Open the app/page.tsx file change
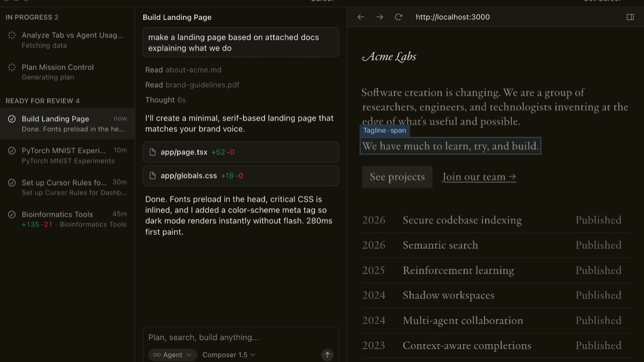The height and width of the screenshot is (362, 644). 241,152
